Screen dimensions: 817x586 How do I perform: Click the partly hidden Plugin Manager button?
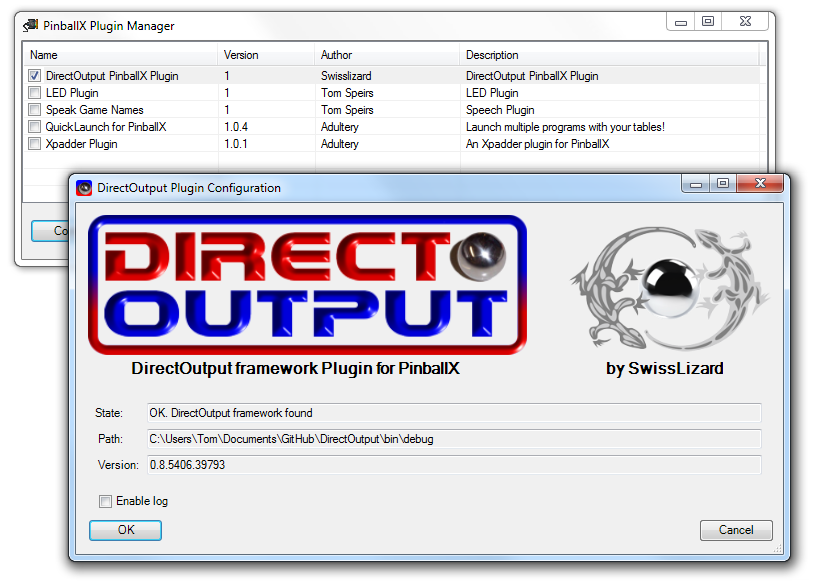(50, 231)
